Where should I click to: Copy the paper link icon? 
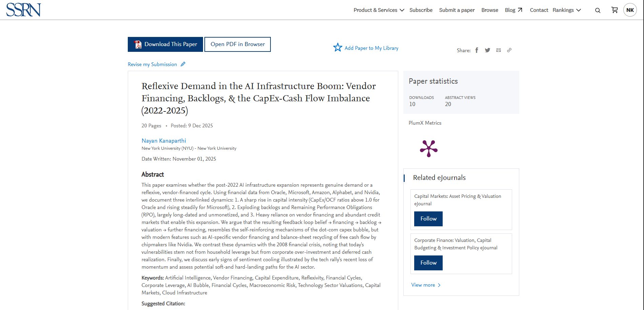[509, 50]
